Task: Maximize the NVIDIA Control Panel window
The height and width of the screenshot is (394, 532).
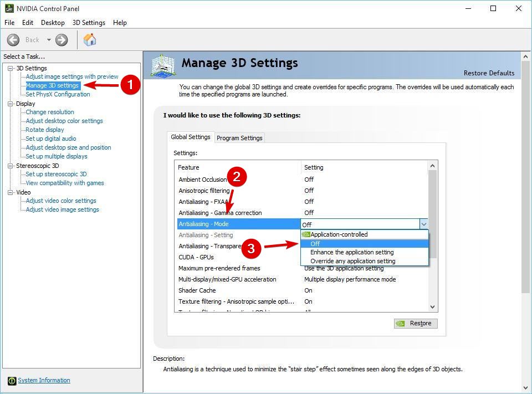Action: click(493, 8)
